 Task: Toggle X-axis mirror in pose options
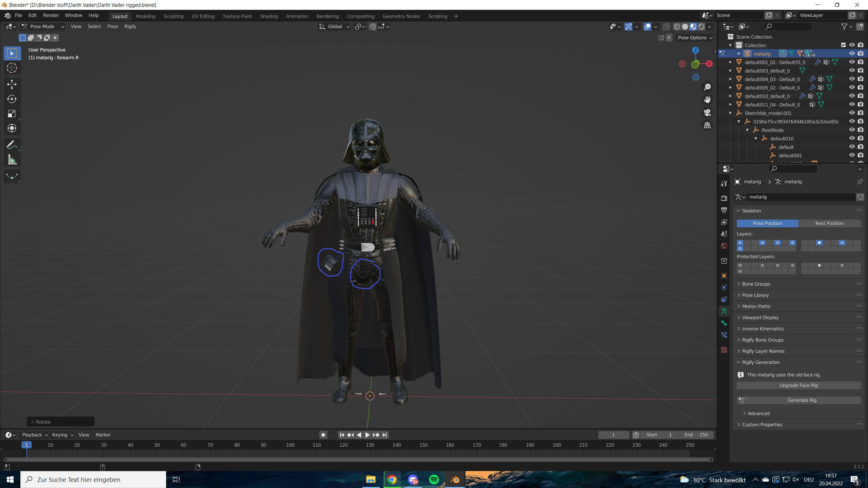coord(669,38)
